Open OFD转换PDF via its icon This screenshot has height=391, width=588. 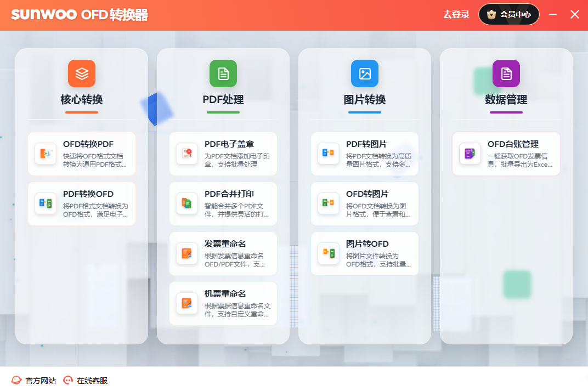pos(46,154)
